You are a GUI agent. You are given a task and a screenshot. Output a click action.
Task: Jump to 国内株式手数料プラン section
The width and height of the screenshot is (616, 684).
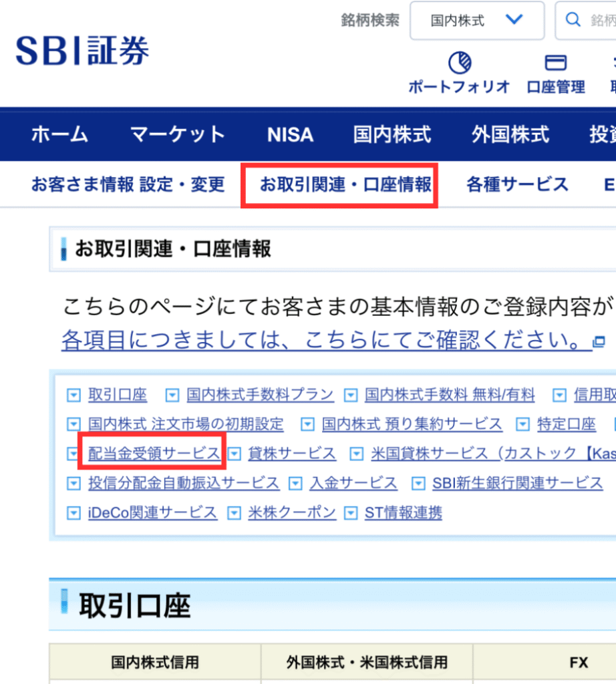point(260,395)
